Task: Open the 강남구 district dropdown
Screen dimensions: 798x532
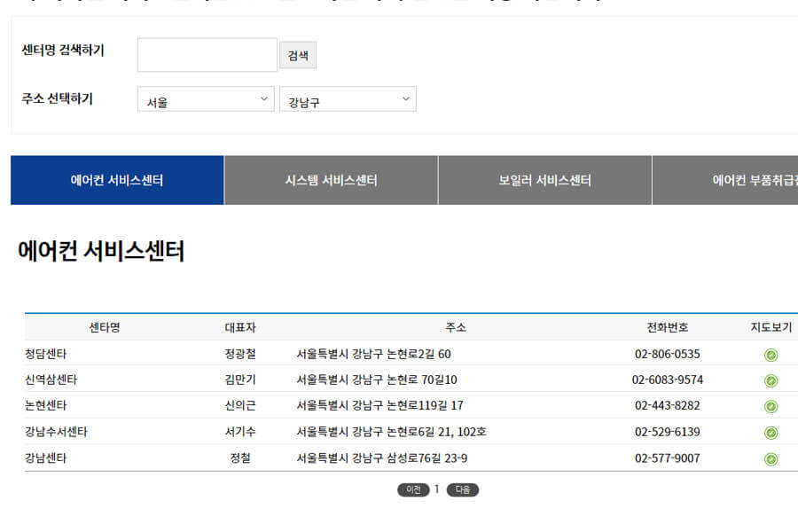Action: tap(348, 99)
